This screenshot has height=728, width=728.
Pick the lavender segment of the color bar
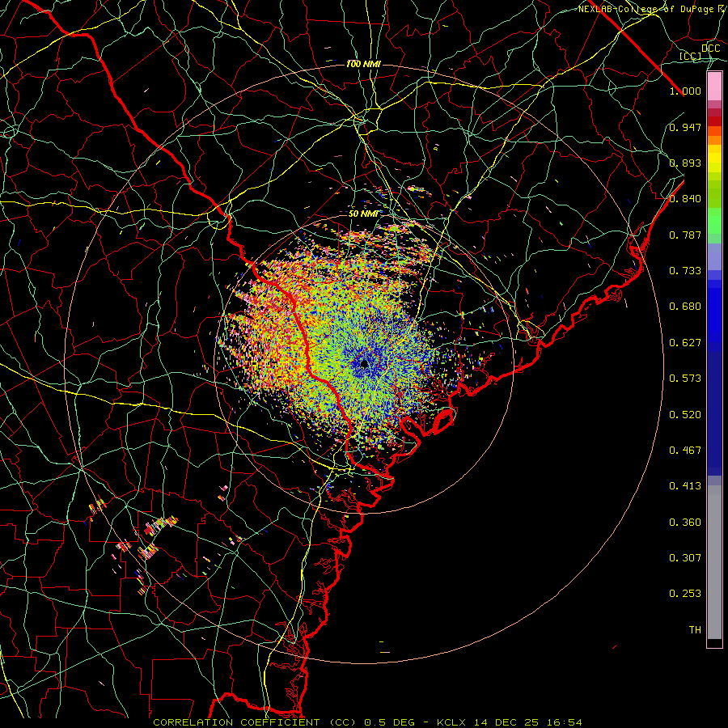[x=714, y=256]
